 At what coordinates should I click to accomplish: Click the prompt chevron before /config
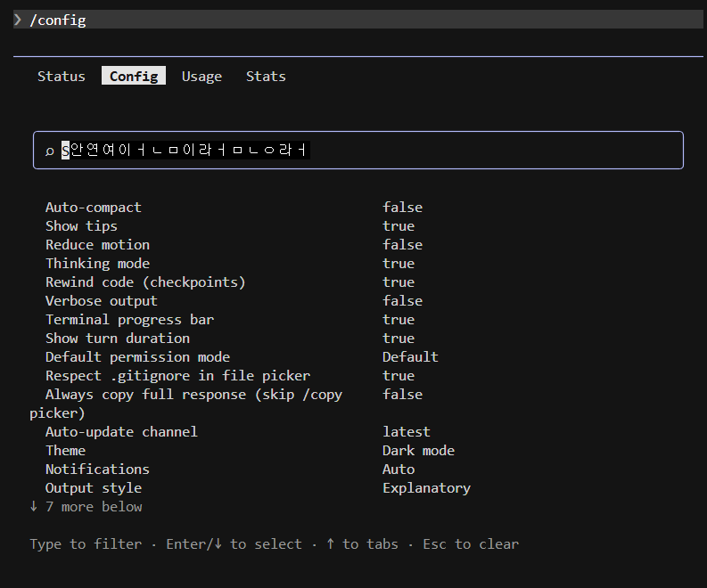[18, 20]
